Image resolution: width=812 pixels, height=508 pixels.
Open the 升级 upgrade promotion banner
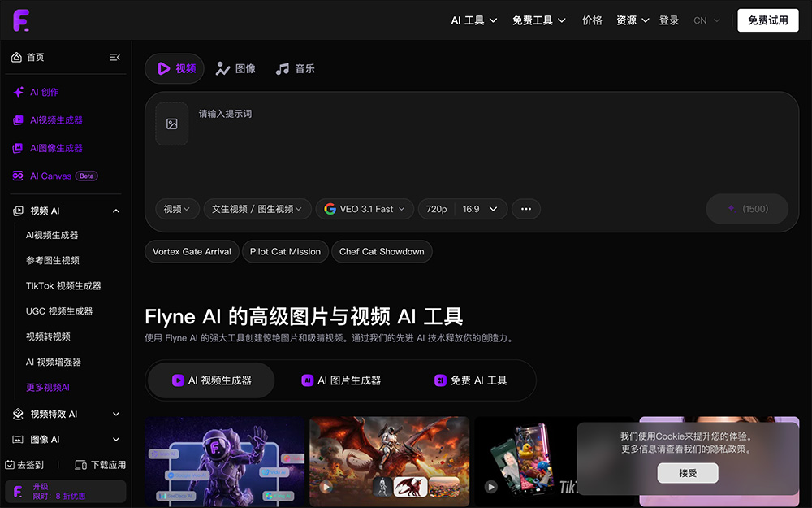pyautogui.click(x=66, y=492)
